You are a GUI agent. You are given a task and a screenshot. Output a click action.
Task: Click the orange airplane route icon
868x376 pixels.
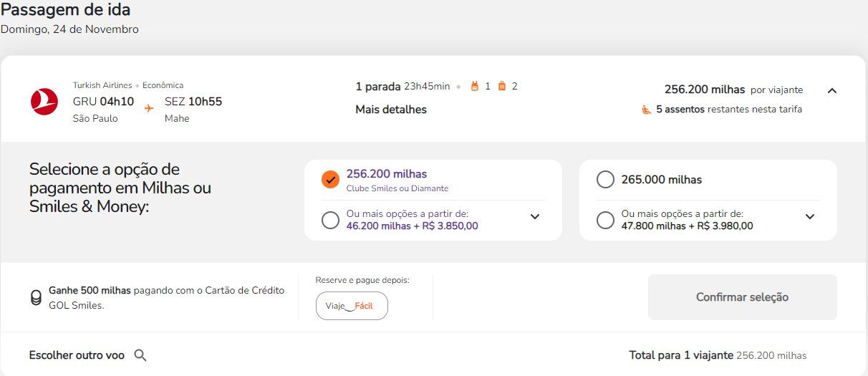(x=149, y=108)
